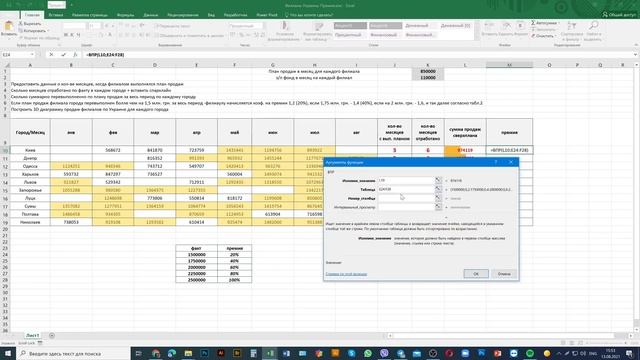Screen dimensions: 640x360
Task: Open the Name Box dropdown arrow
Action: 32,54
